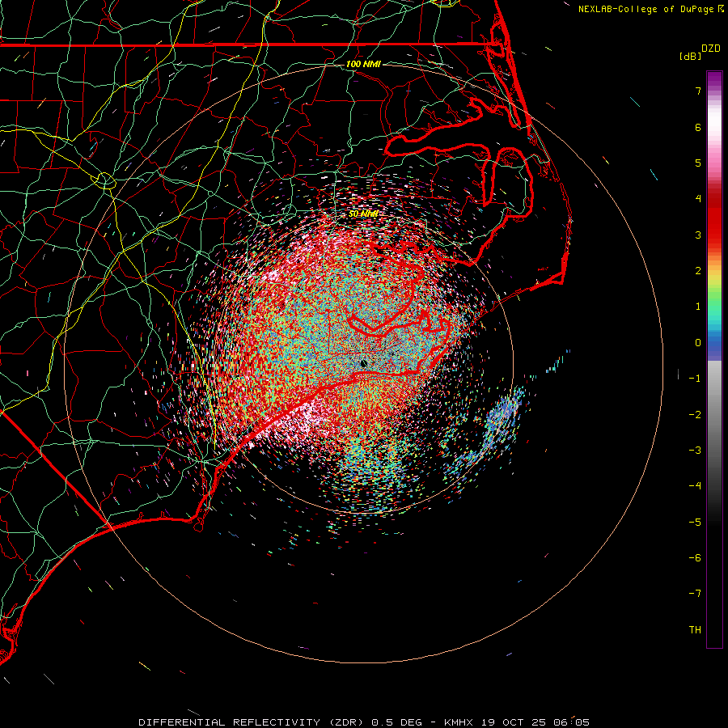Click the DIFFERENTIAL REFLECTIVITY (ZDR) caption text
This screenshot has height=728, width=728.
[x=252, y=722]
